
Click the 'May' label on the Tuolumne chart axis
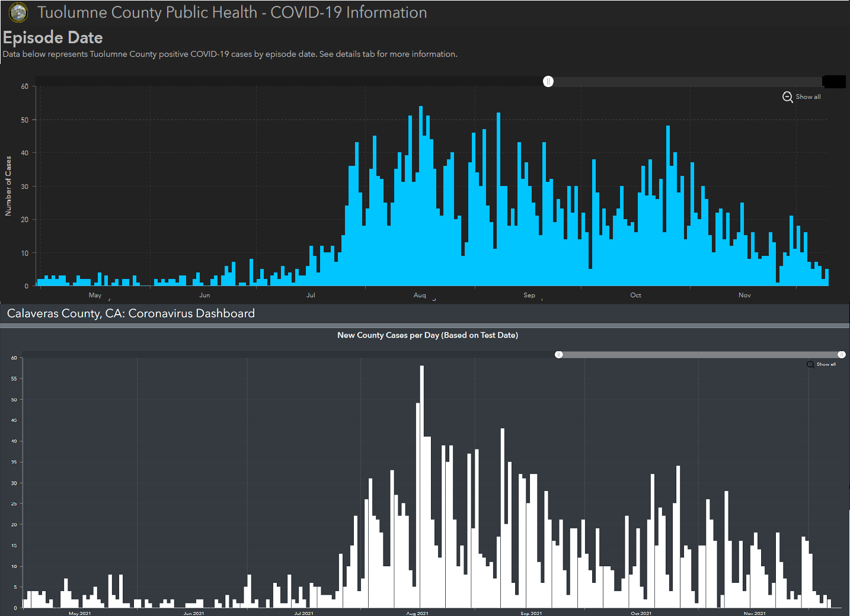point(95,295)
